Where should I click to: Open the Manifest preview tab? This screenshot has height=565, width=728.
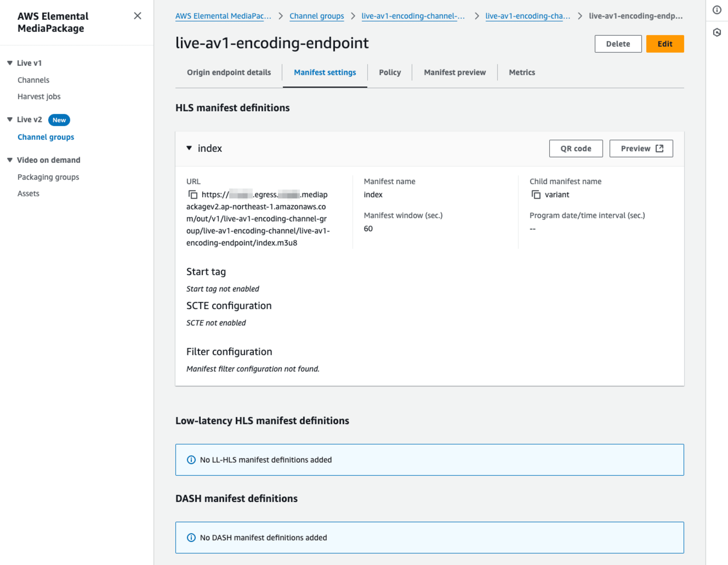(x=455, y=72)
